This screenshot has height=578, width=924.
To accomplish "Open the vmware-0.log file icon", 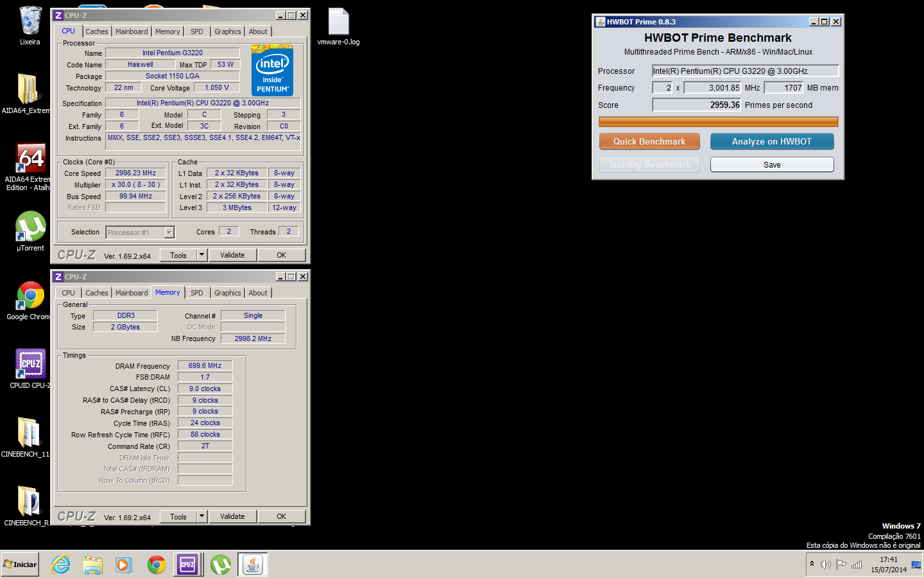I will 338,21.
